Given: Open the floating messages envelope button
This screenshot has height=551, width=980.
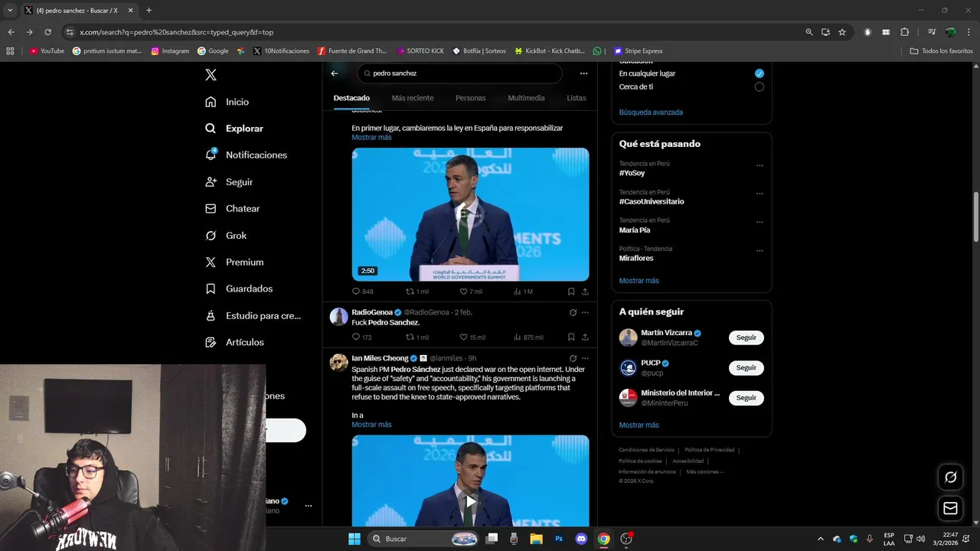Looking at the screenshot, I should click(950, 508).
